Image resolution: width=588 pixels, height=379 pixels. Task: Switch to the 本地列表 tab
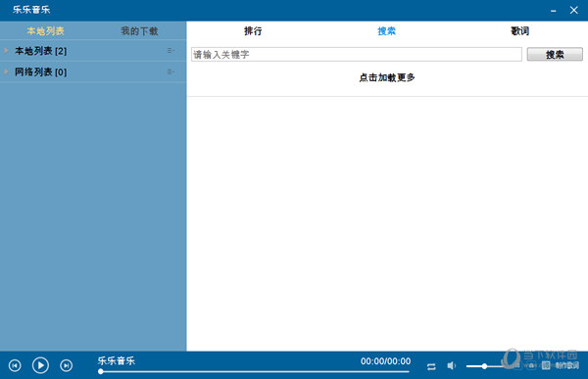[45, 31]
